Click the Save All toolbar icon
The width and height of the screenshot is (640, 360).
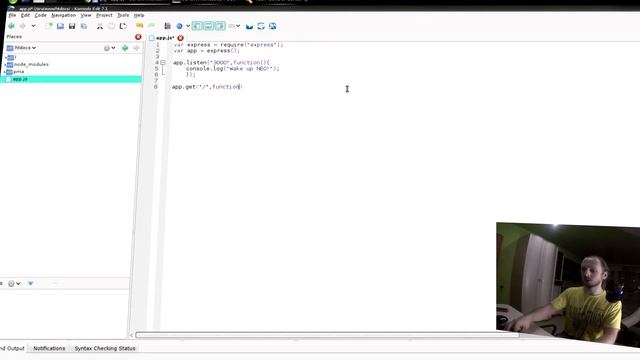(x=84, y=26)
